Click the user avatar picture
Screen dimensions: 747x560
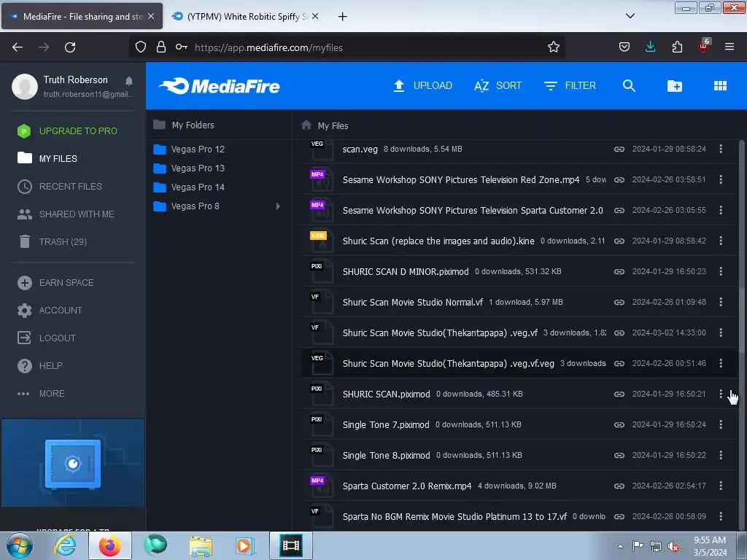click(25, 86)
